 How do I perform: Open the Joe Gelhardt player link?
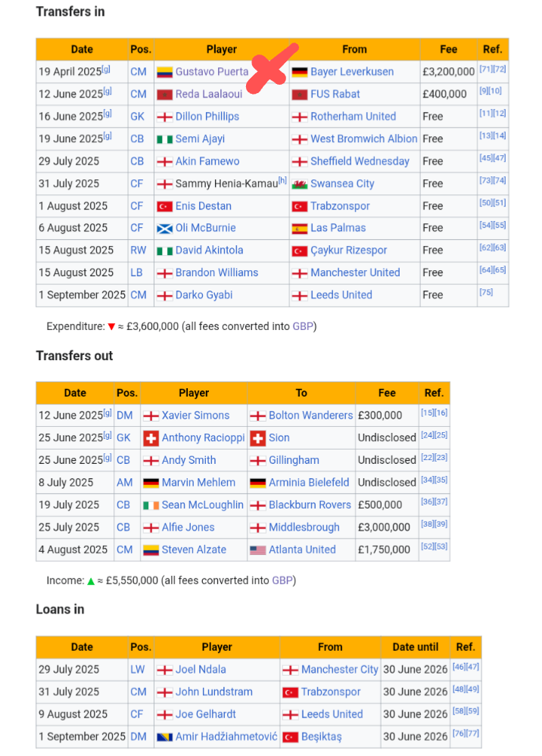point(205,714)
